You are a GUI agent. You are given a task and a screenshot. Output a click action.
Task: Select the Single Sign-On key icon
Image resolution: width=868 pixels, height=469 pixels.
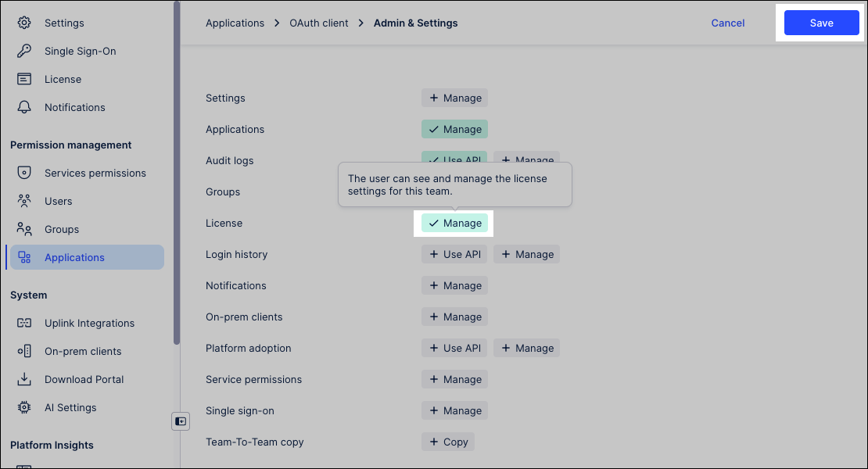click(23, 51)
